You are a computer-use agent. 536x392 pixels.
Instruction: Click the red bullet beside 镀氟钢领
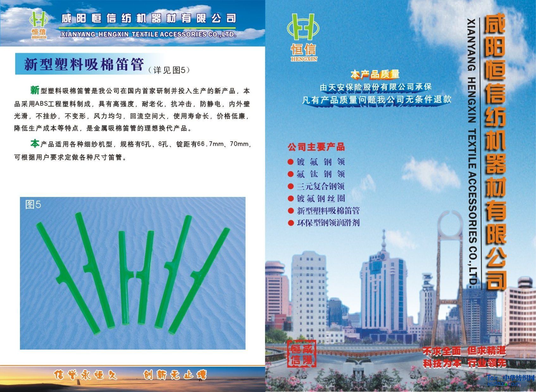point(290,162)
